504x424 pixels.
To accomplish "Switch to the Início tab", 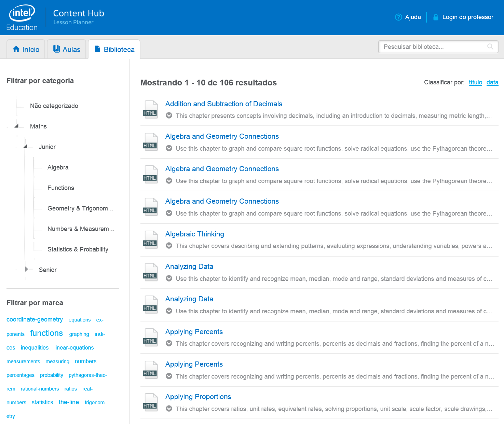I will pos(26,50).
